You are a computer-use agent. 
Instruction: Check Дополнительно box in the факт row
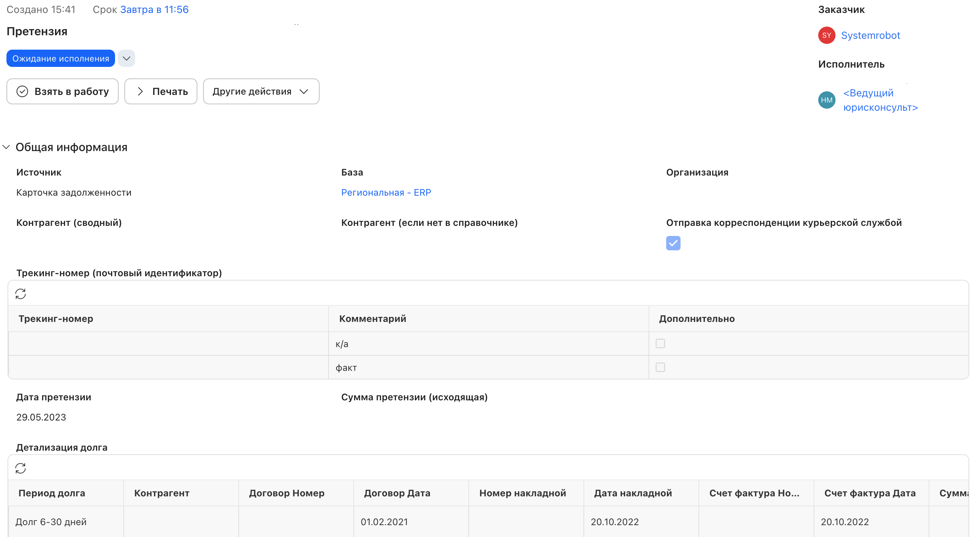click(660, 367)
